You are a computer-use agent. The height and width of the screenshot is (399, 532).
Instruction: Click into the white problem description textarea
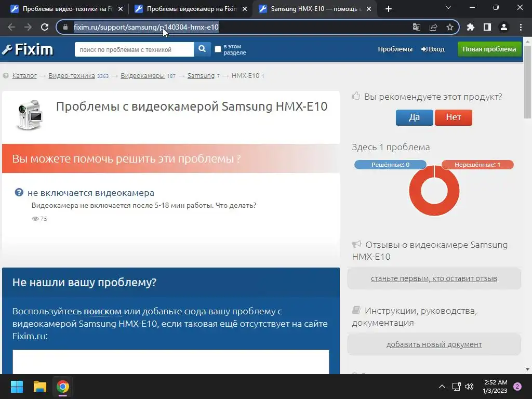pos(170,362)
